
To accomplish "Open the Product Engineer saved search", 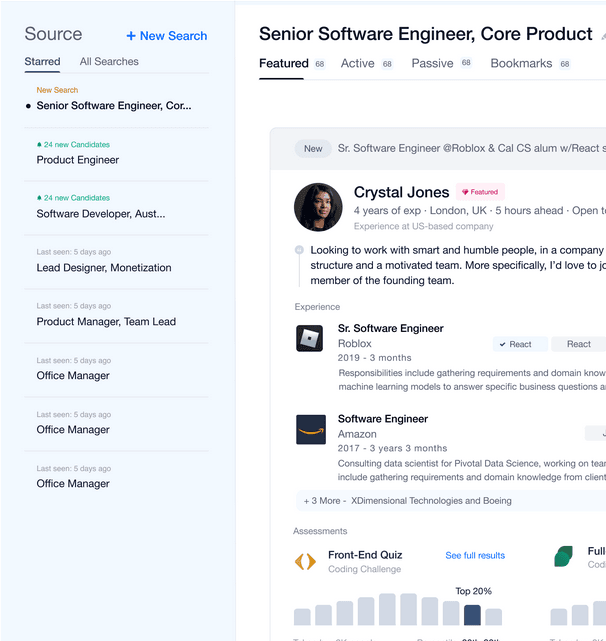I will click(x=78, y=160).
